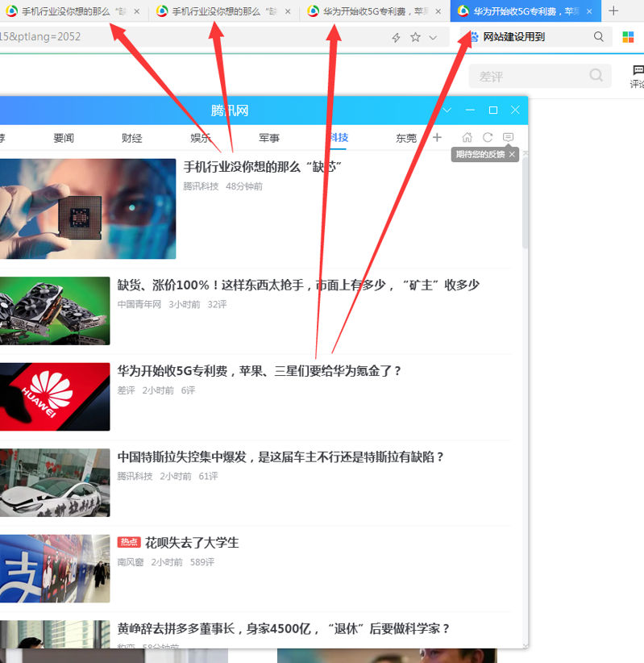644x663 pixels.
Task: Open a new browser tab with plus button
Action: tap(613, 11)
